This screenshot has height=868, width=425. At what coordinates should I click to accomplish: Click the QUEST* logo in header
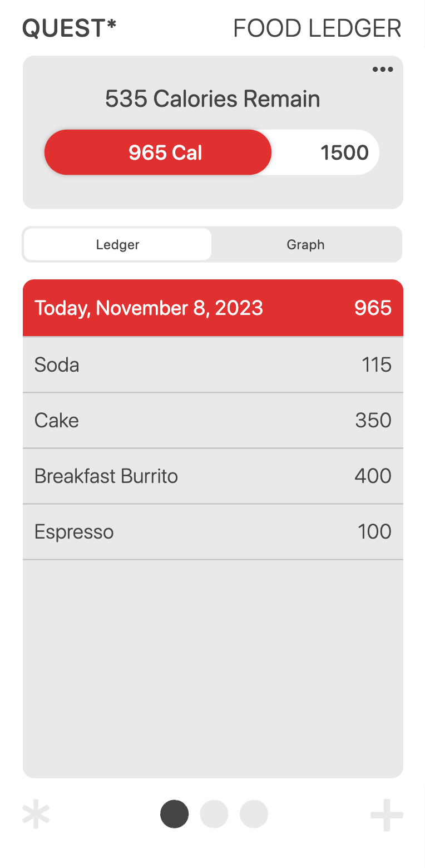pos(70,29)
